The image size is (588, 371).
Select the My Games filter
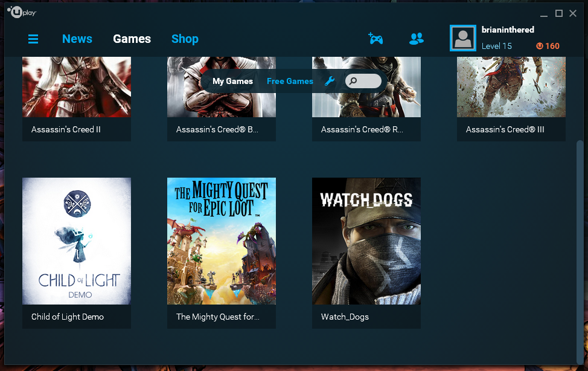point(232,81)
